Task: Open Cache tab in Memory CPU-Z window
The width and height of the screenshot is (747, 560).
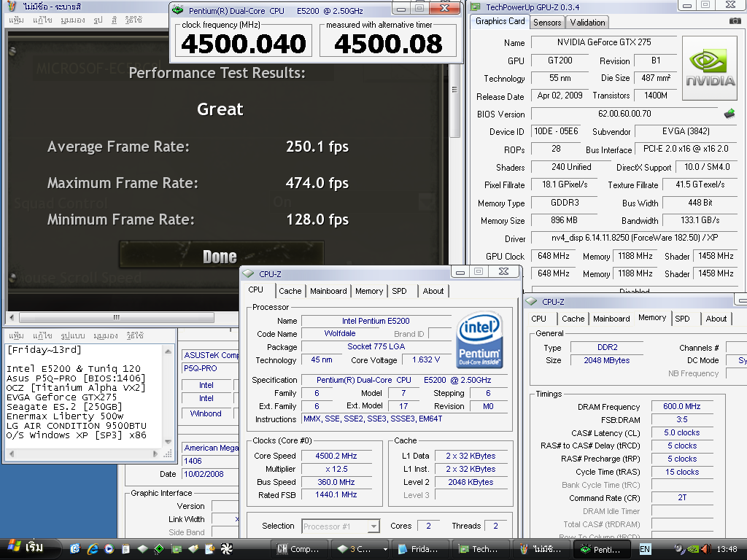Action: pyautogui.click(x=573, y=319)
